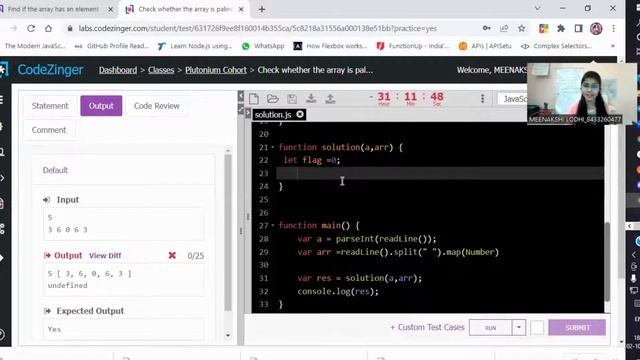This screenshot has height=360, width=640.
Task: Fold the main function at line 27
Action: click(273, 225)
